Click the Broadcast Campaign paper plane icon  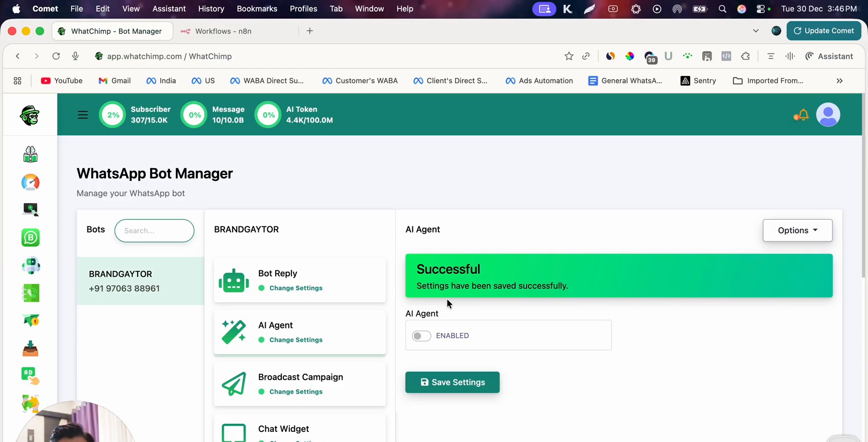coord(234,384)
